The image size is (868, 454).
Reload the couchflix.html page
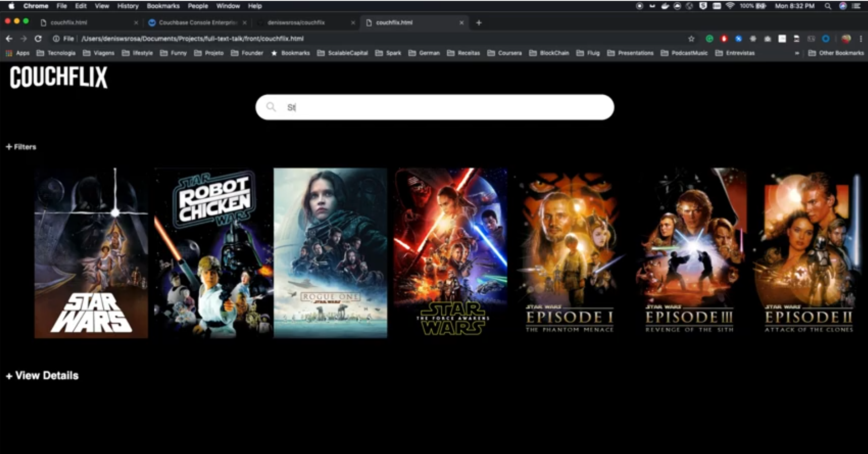[x=38, y=39]
